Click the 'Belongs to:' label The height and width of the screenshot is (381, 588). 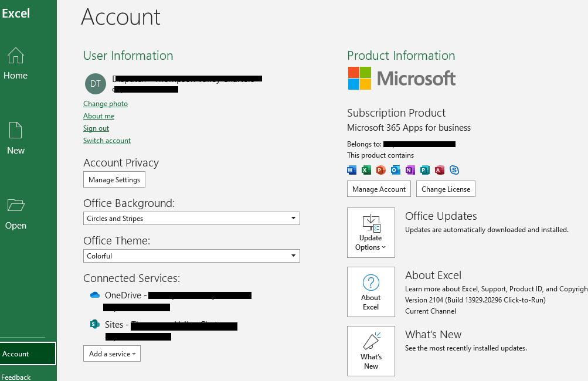point(364,144)
